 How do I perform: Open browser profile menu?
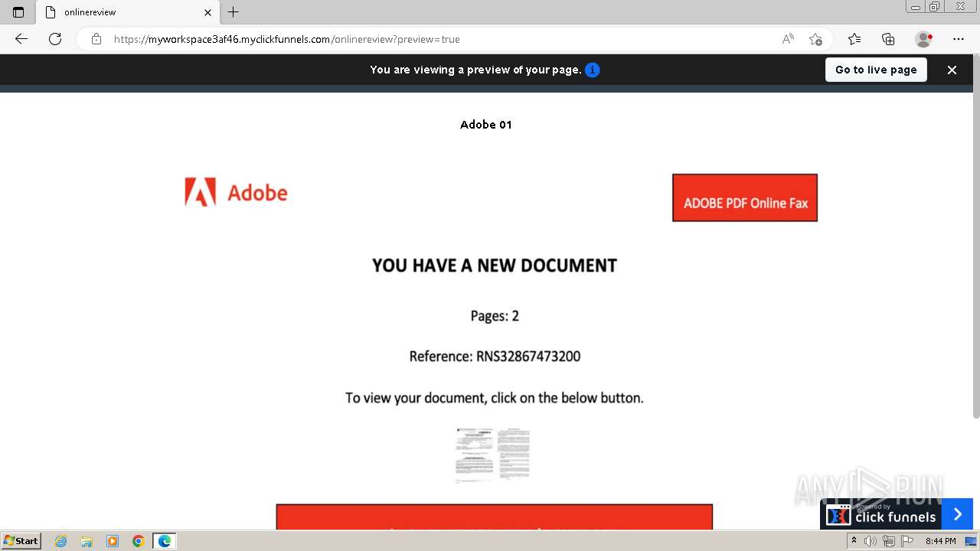pos(924,39)
